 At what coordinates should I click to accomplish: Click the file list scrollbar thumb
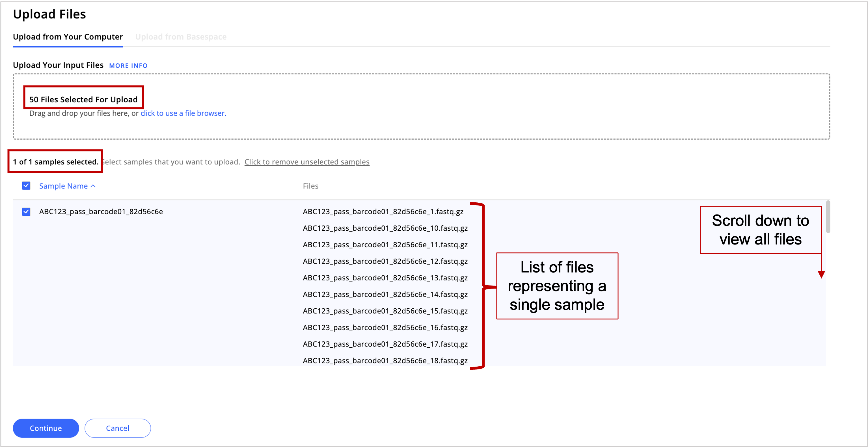828,217
